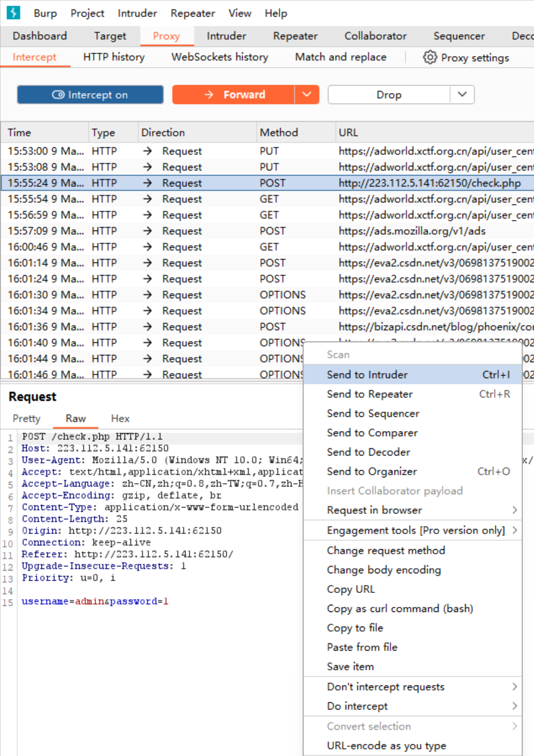Choose Send to Organizer in context menu

coord(412,471)
